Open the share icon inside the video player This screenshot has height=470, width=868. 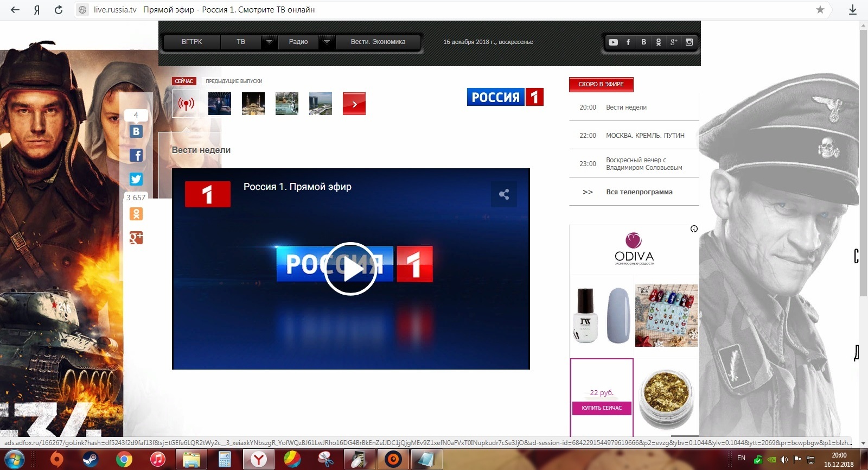coord(504,194)
